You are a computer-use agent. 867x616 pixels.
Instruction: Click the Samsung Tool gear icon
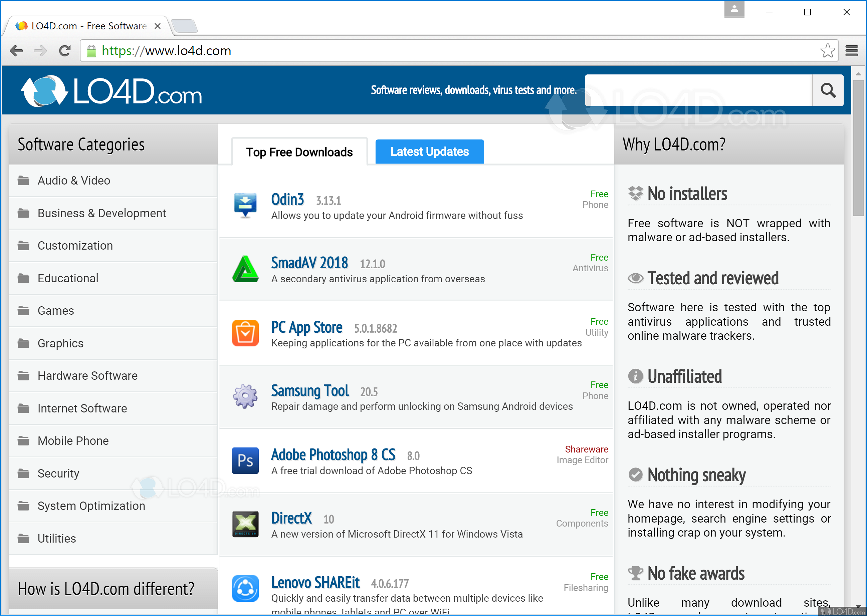point(245,396)
